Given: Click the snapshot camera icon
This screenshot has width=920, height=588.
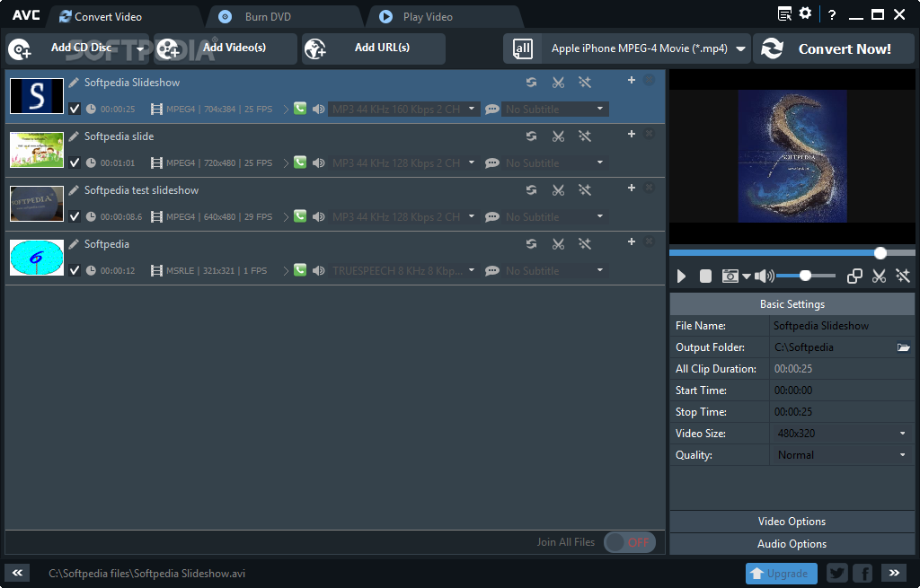Looking at the screenshot, I should pos(730,276).
